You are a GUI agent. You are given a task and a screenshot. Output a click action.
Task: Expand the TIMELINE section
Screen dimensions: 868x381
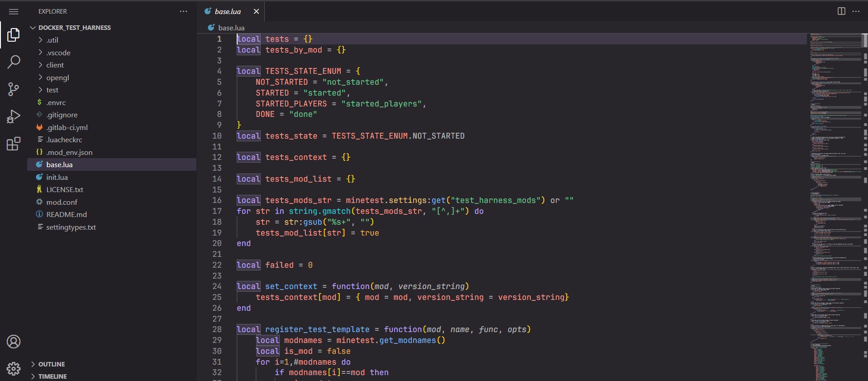click(x=52, y=376)
